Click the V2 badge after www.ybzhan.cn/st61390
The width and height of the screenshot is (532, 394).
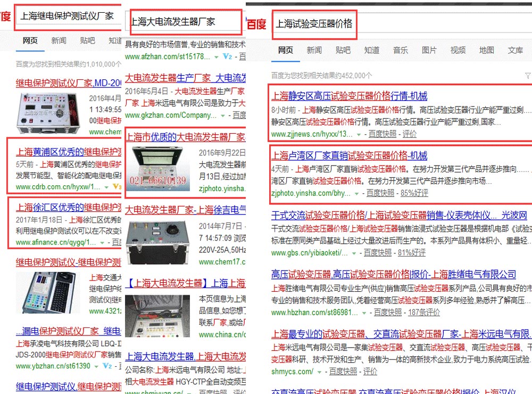tap(107, 366)
